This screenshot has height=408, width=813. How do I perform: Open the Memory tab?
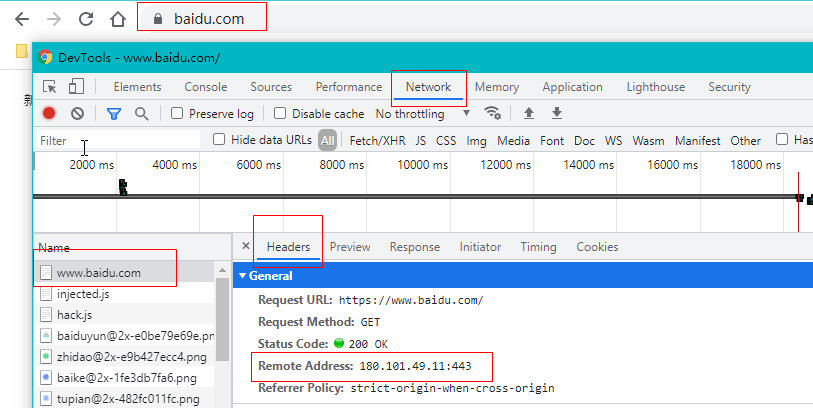click(497, 87)
